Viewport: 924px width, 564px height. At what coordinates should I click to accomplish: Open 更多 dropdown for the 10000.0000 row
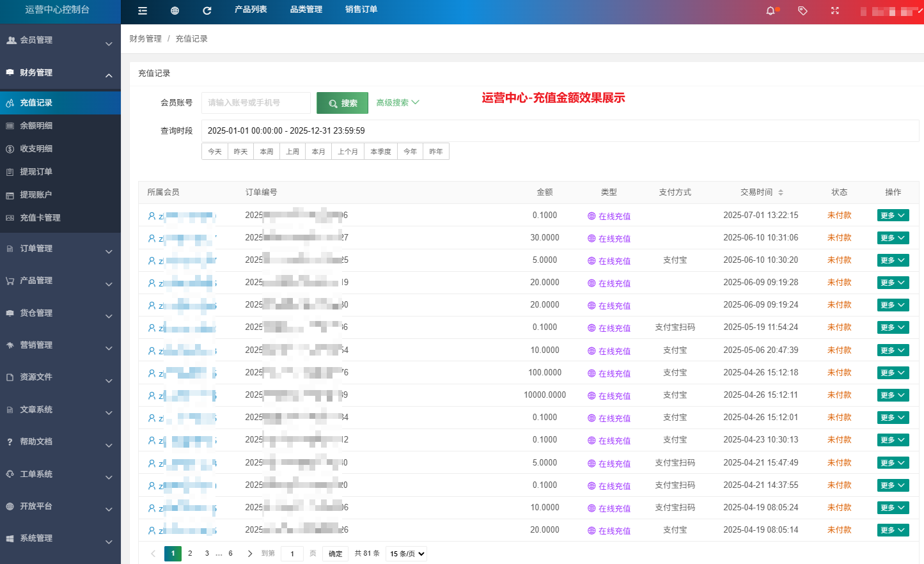click(x=893, y=395)
